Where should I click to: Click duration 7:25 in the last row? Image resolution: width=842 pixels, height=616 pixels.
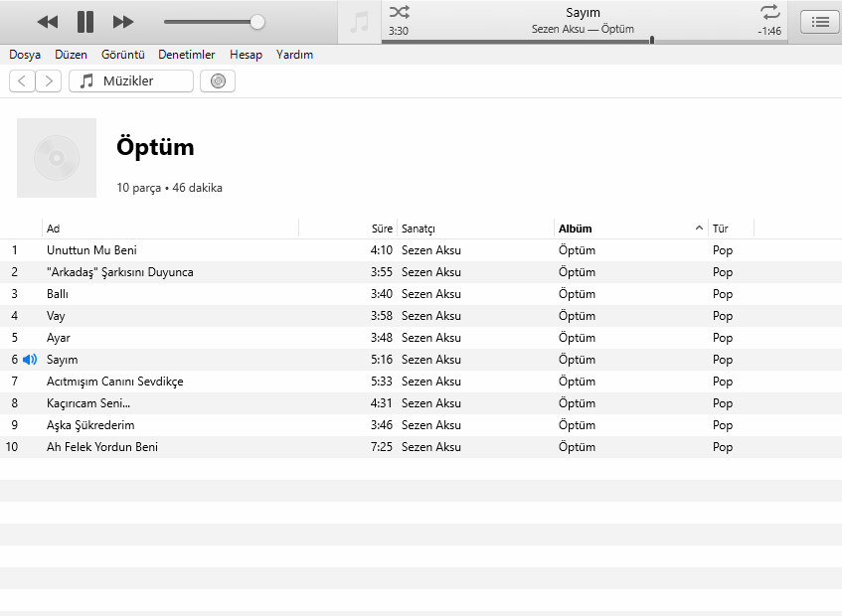382,447
